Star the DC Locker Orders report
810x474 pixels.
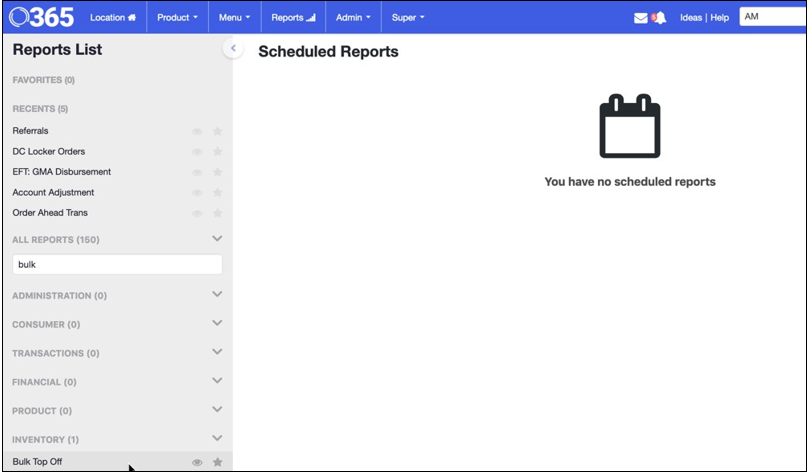(x=217, y=152)
